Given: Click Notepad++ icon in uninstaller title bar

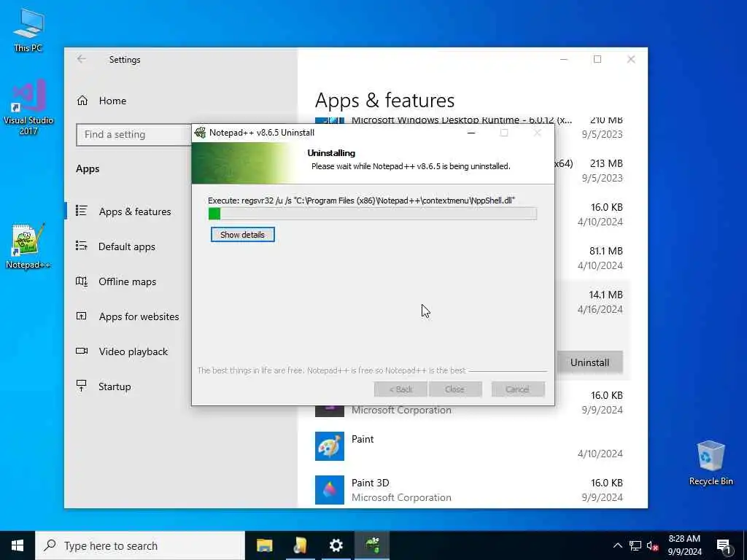Looking at the screenshot, I should pyautogui.click(x=200, y=133).
